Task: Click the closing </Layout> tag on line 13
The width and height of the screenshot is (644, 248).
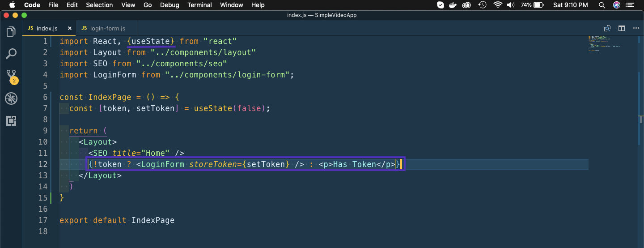Action: pyautogui.click(x=100, y=175)
